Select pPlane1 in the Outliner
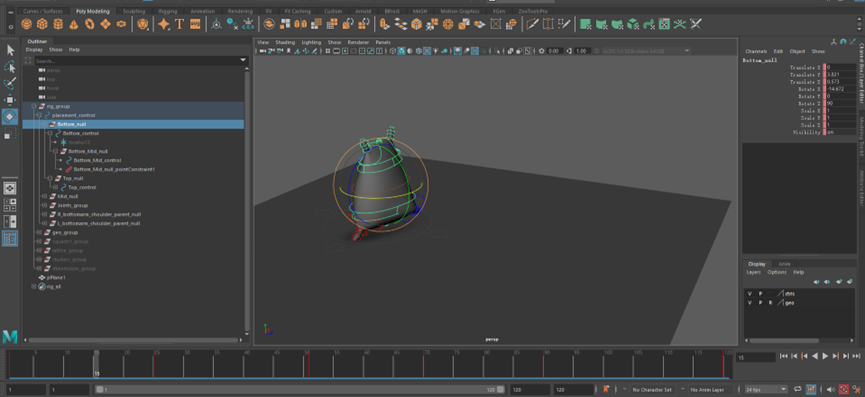865x397 pixels. pyautogui.click(x=56, y=278)
